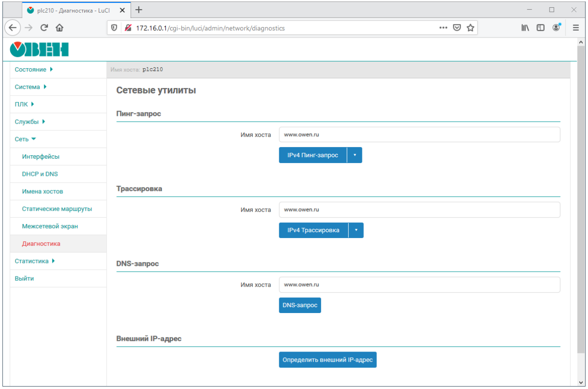588x389 pixels.
Task: Click Определить внешний IP-адрес button
Action: [327, 360]
